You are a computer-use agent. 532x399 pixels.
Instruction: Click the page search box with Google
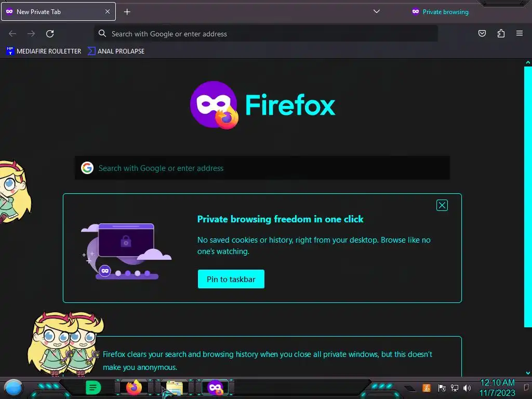[262, 168]
